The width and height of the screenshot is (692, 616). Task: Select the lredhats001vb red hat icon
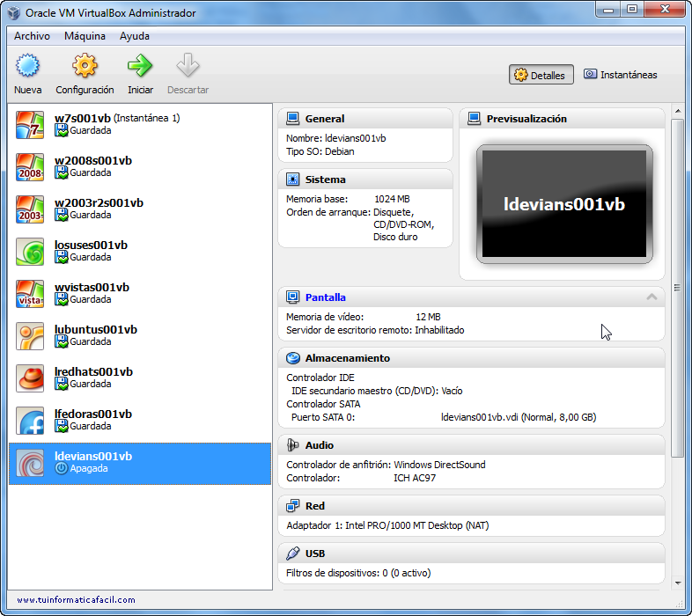[x=30, y=378]
